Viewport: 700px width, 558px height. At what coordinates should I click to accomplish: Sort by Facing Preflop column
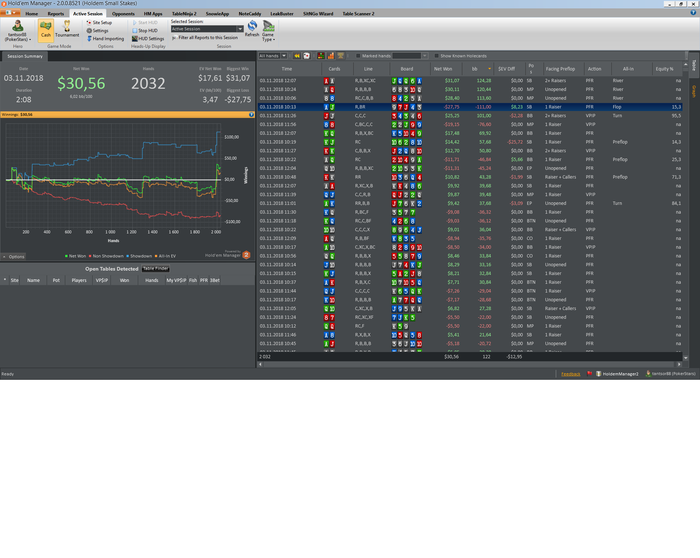[563, 69]
